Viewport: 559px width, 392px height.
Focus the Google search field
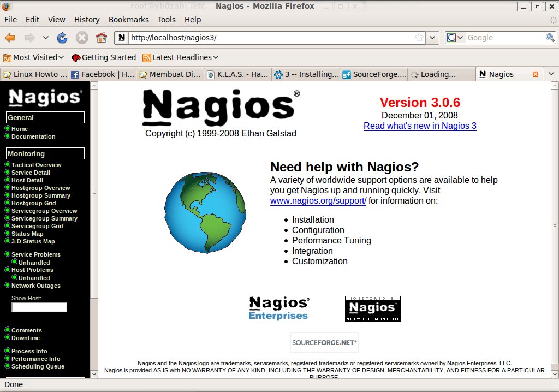(x=506, y=38)
